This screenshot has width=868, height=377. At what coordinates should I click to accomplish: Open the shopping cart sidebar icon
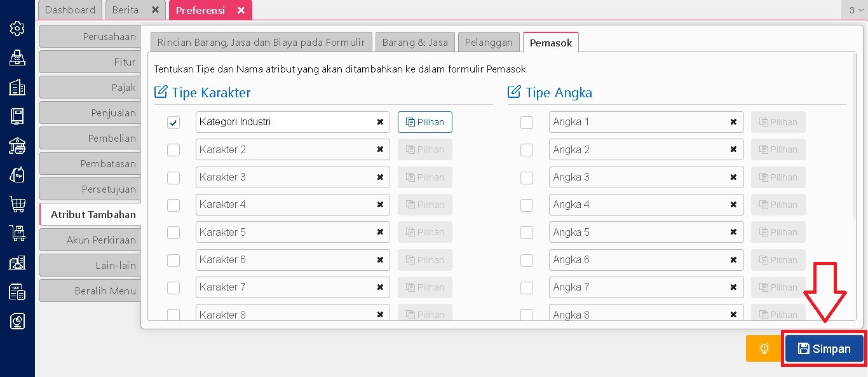click(17, 204)
